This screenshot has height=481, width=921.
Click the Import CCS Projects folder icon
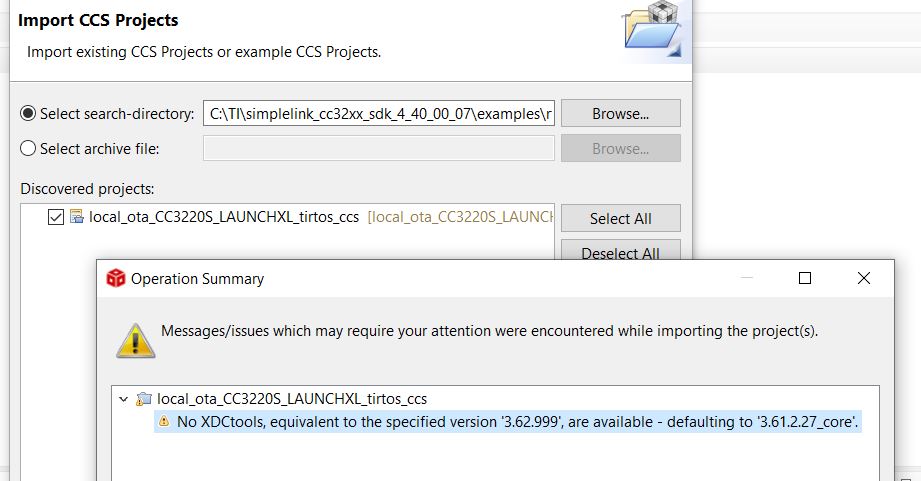pyautogui.click(x=652, y=30)
